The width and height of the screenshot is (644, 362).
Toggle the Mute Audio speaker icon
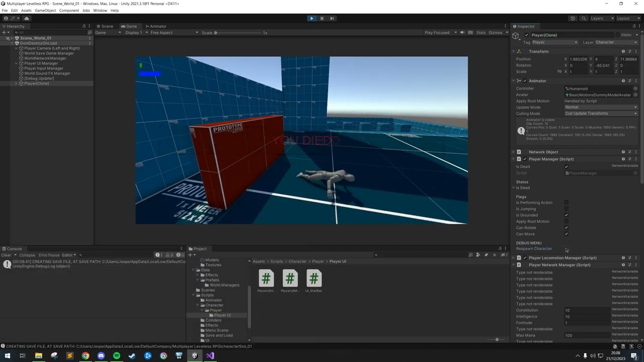462,33
